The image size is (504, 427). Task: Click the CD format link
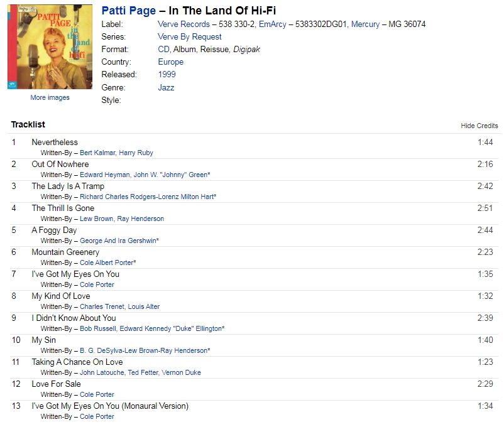(x=163, y=49)
